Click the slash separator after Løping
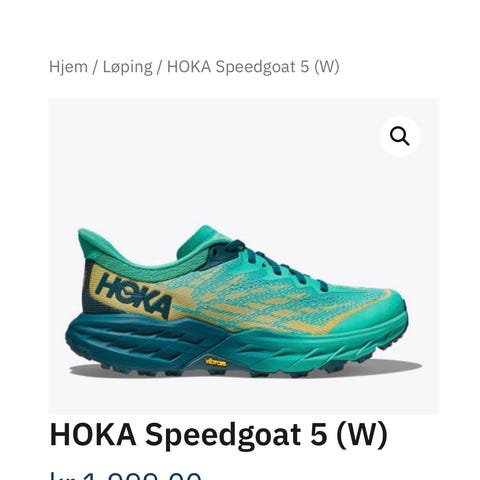 159,67
